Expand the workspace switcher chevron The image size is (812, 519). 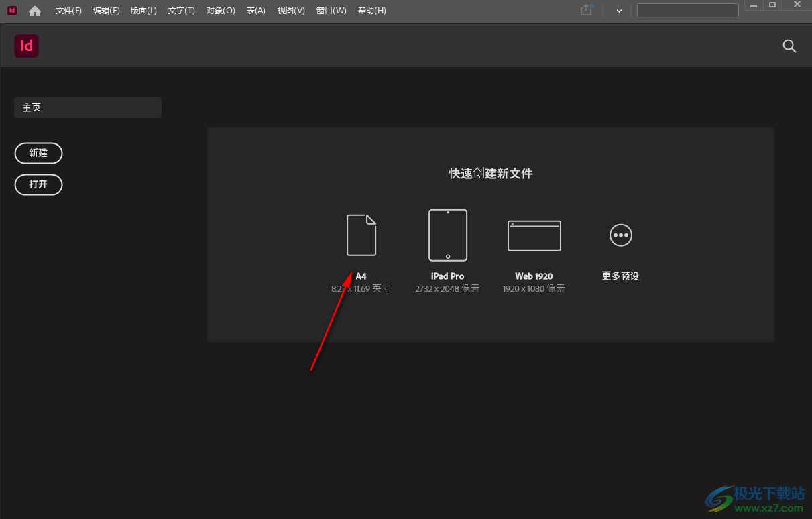pyautogui.click(x=619, y=11)
